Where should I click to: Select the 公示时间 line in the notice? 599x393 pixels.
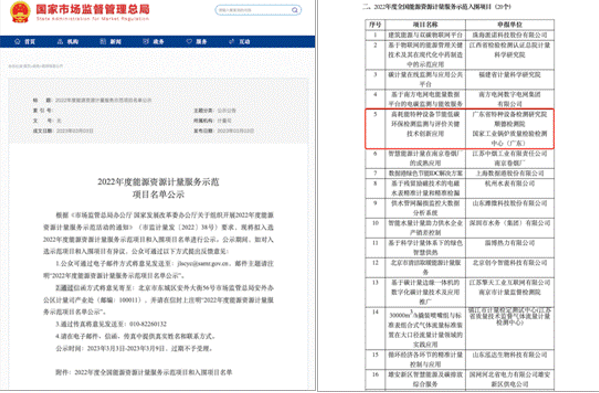(x=134, y=348)
